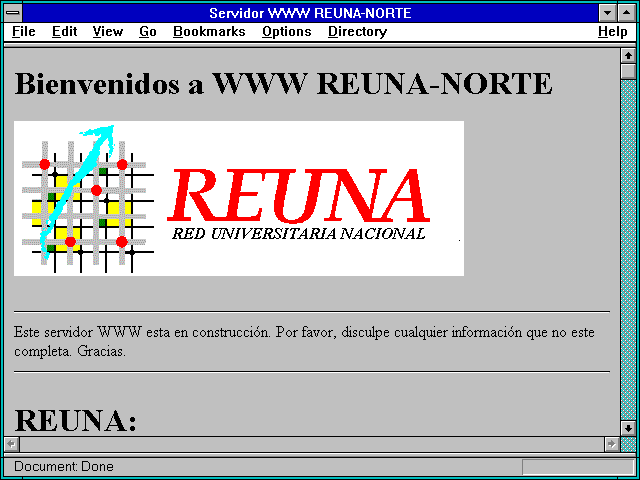The image size is (640, 480).
Task: Click the progress bar in the status bar
Action: click(x=578, y=467)
